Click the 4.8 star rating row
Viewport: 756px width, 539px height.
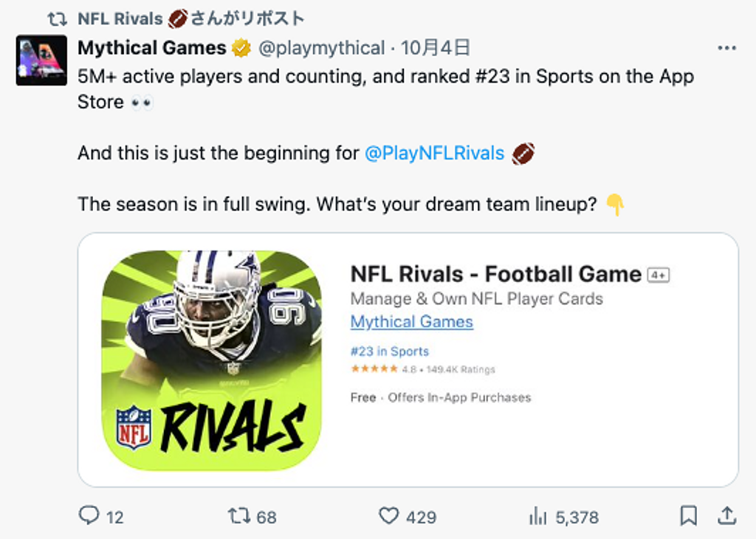pyautogui.click(x=422, y=369)
